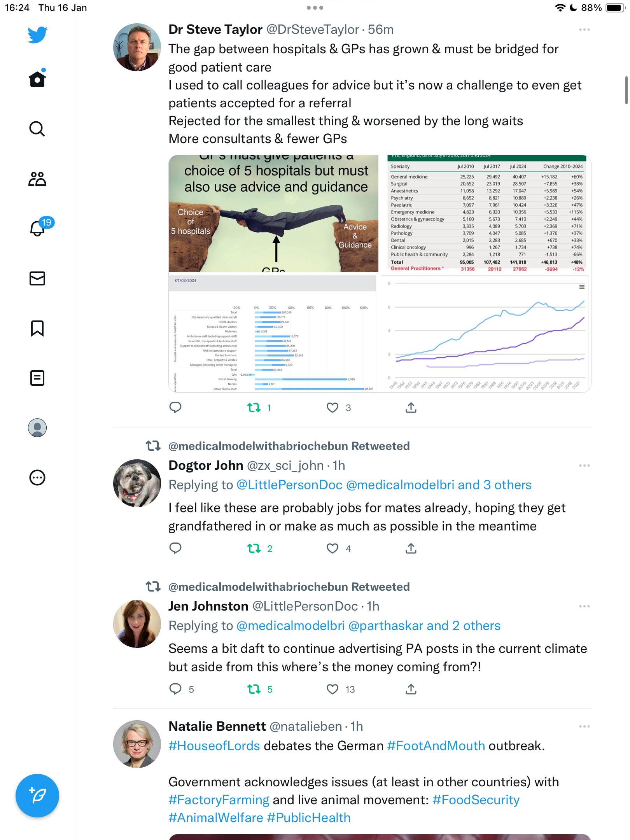This screenshot has height=840, width=630.
Task: Open Profile avatar icon in sidebar
Action: [37, 428]
